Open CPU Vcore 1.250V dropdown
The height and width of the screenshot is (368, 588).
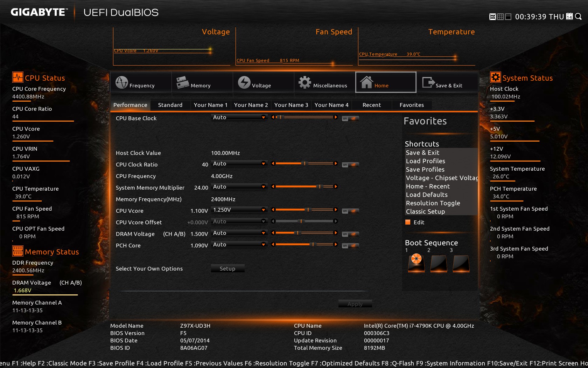(x=239, y=210)
